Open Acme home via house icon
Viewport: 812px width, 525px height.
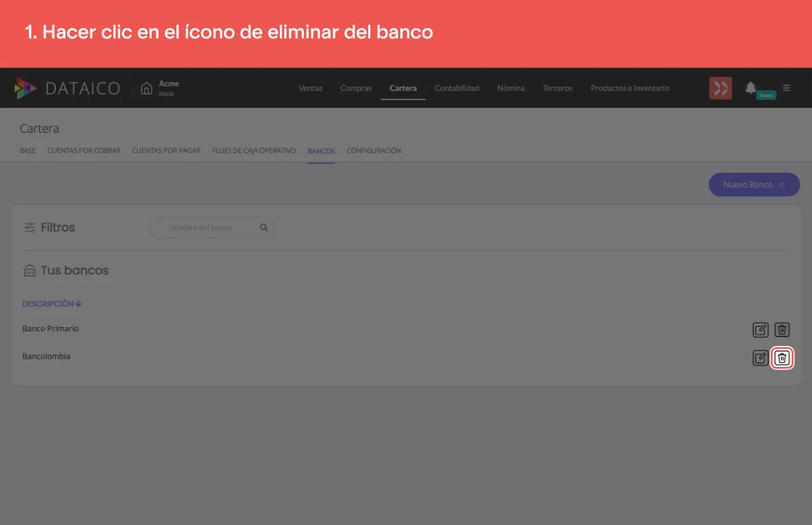point(147,88)
